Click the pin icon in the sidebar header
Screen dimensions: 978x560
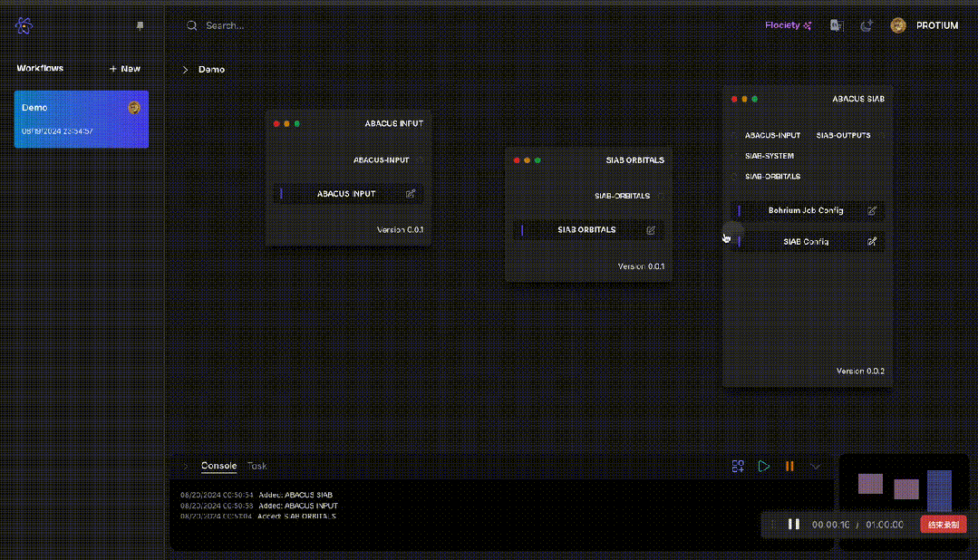(x=140, y=27)
